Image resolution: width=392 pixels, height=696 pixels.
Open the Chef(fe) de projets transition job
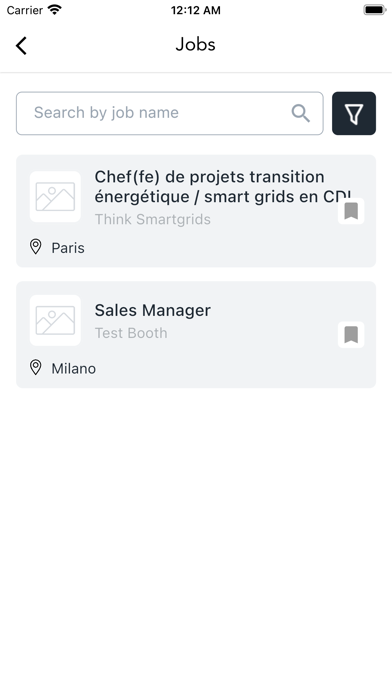coord(223,187)
